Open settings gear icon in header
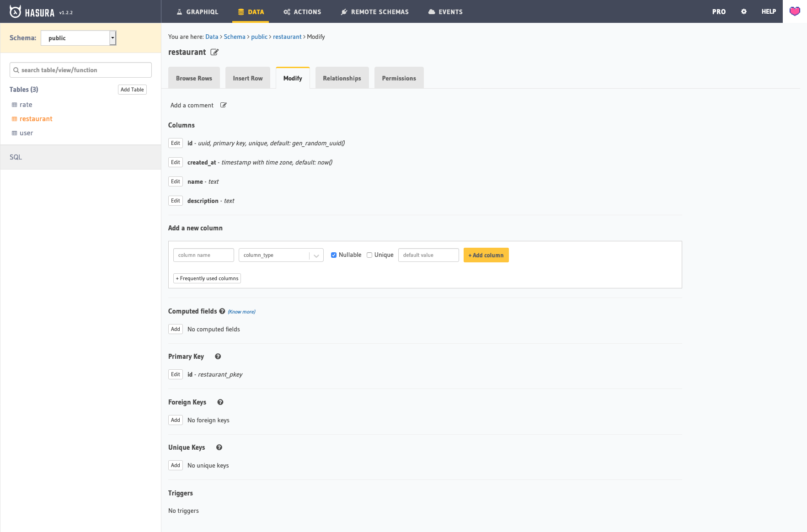The width and height of the screenshot is (807, 532). point(744,11)
